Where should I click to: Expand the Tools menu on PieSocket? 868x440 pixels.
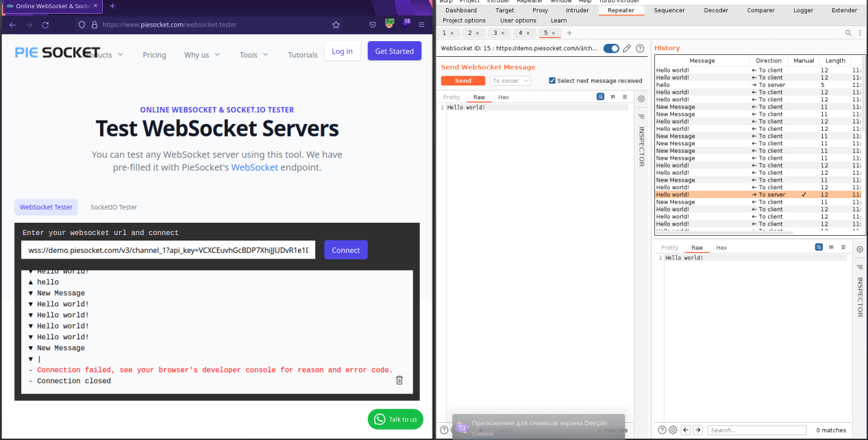click(253, 55)
